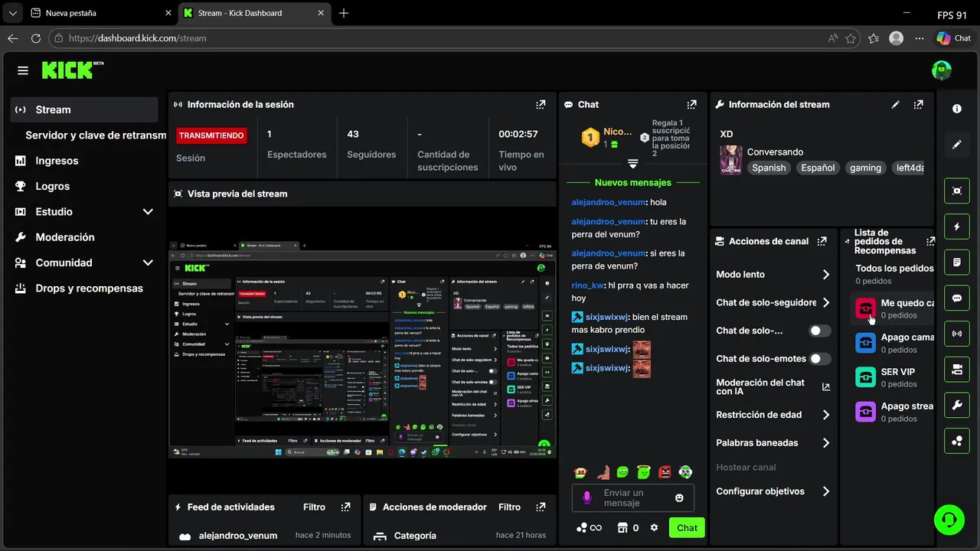Click the wrench icon in right sidebar
The height and width of the screenshot is (551, 980).
(957, 406)
